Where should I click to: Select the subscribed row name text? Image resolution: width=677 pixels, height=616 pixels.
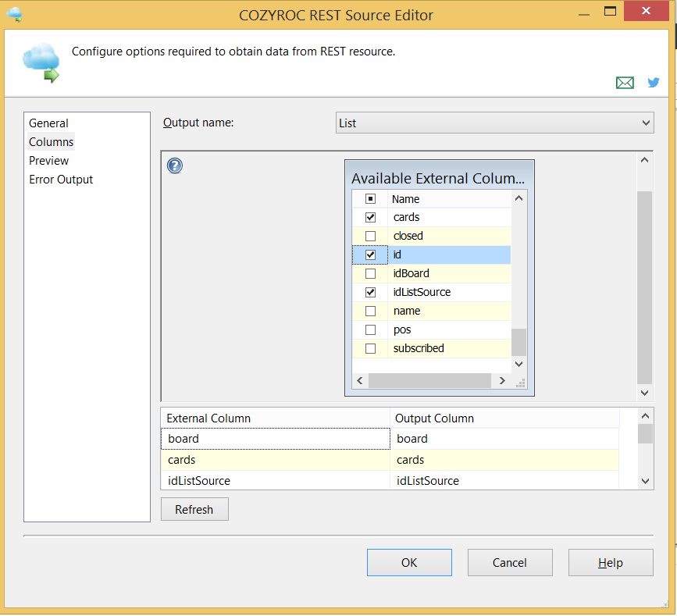click(x=419, y=348)
